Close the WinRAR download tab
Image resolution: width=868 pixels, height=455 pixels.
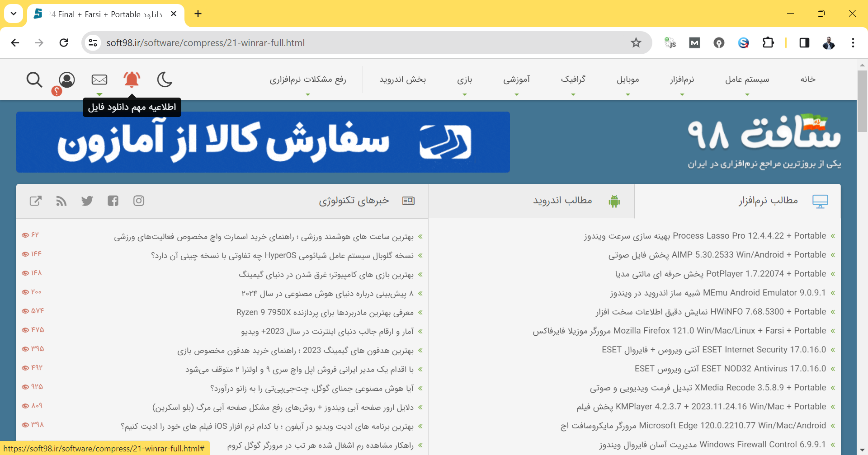click(174, 14)
